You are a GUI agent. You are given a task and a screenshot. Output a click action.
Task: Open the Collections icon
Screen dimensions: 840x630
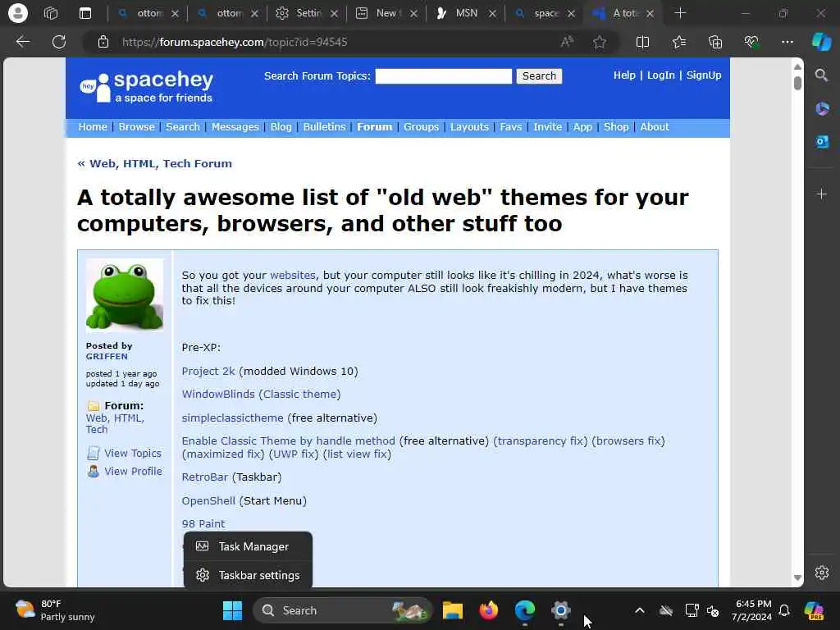(715, 42)
